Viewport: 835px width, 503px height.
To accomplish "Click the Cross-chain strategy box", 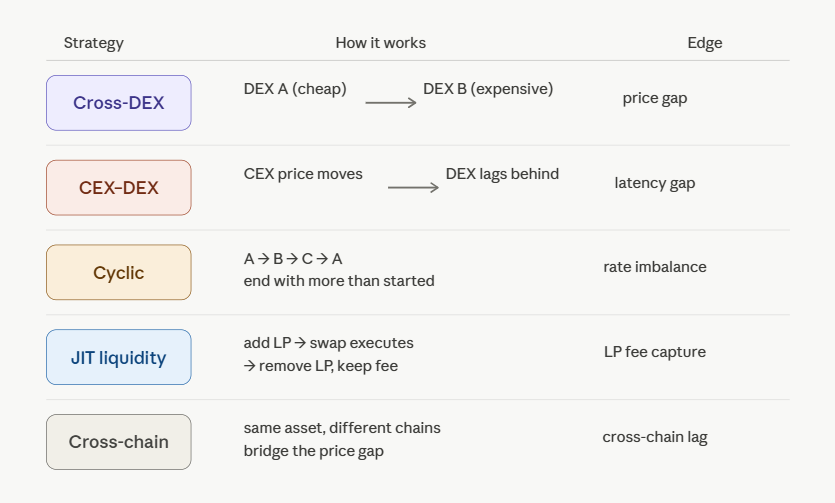I will 119,442.
